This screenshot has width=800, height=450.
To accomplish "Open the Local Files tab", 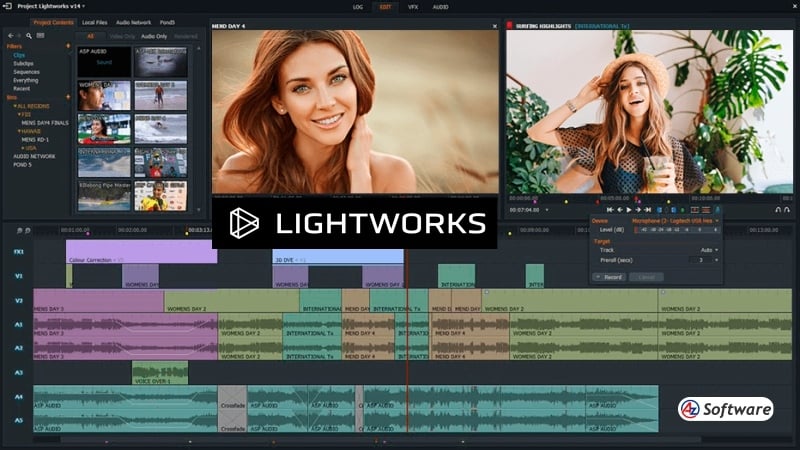I will [94, 22].
